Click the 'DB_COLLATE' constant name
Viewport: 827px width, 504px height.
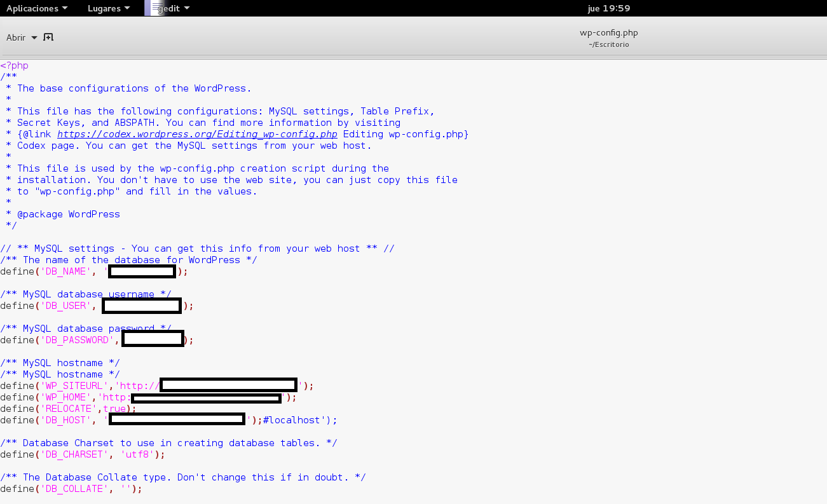74,489
